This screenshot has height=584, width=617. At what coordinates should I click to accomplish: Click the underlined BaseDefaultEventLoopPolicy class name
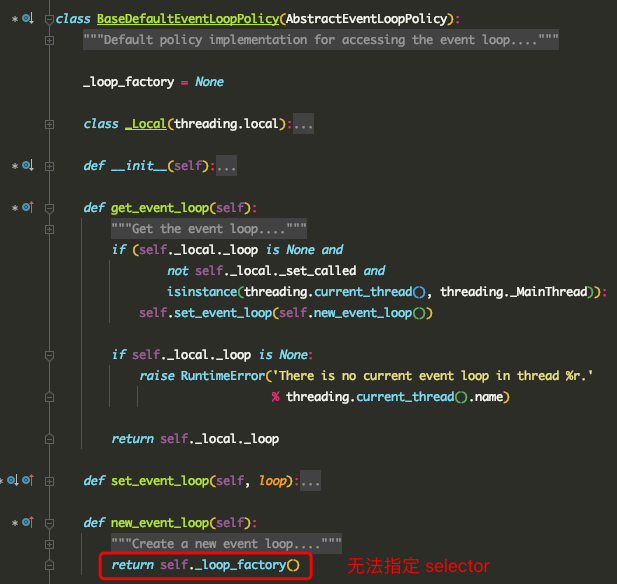click(x=188, y=18)
